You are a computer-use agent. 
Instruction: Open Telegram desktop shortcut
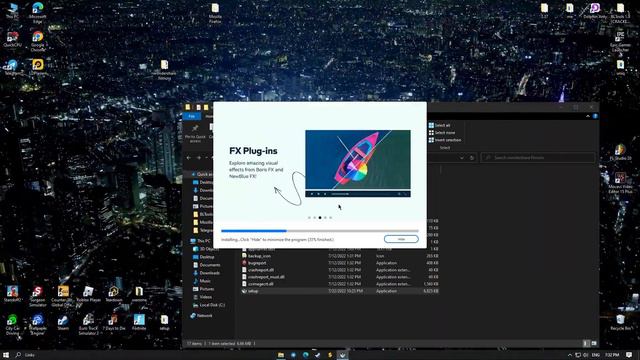coord(12,67)
